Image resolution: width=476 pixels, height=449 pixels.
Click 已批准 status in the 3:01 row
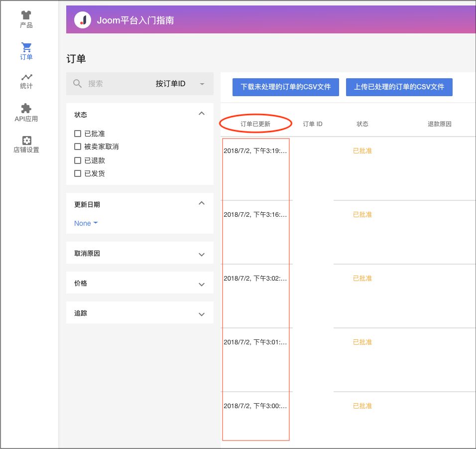click(x=362, y=342)
